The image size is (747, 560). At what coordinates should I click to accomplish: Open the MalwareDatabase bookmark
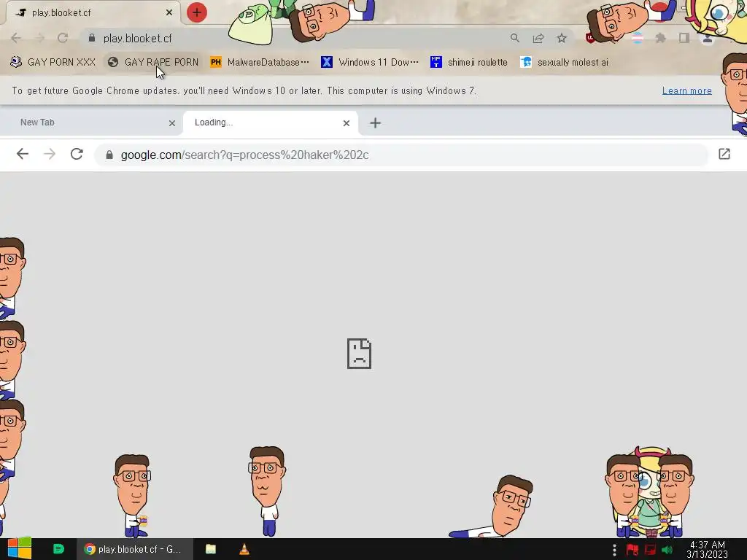[260, 63]
